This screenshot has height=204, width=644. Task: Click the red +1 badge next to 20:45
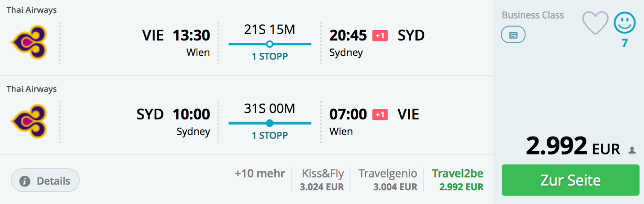pyautogui.click(x=380, y=36)
